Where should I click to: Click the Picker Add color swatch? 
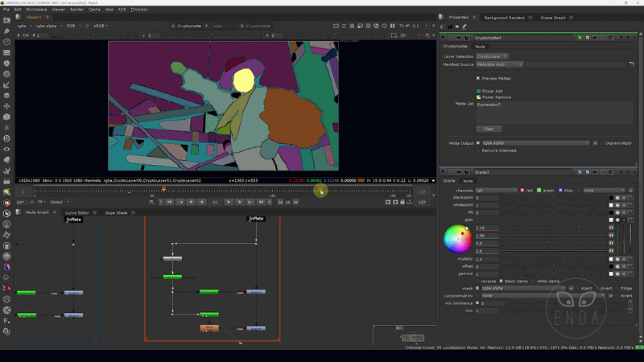[x=478, y=91]
